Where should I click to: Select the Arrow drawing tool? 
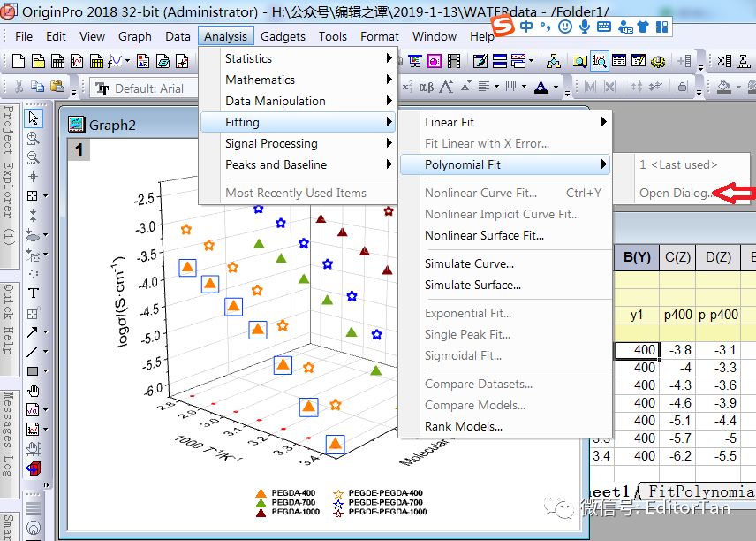[33, 332]
